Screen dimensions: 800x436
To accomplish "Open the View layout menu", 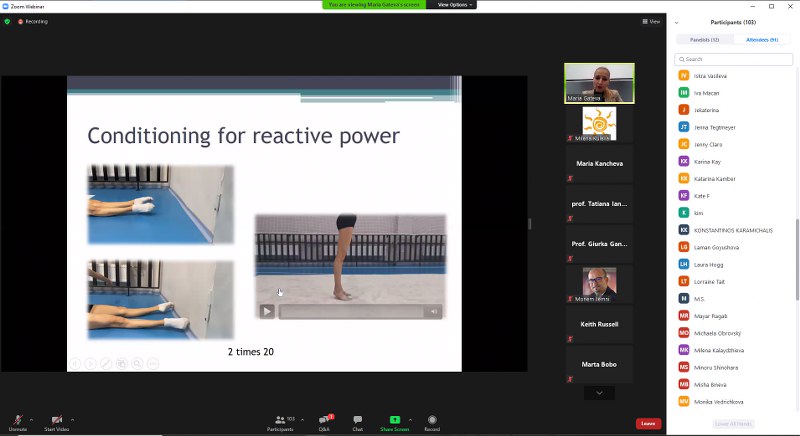I will click(x=652, y=21).
